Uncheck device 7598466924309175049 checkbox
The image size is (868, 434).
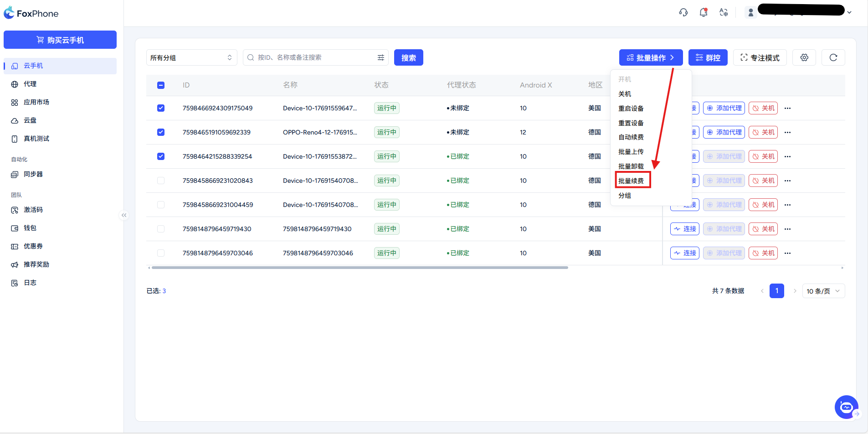161,108
